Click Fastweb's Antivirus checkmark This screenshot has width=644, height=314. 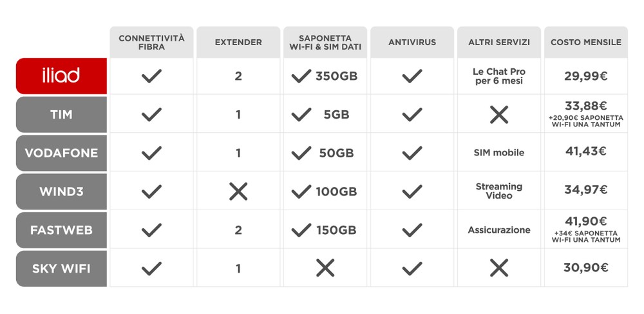(412, 230)
